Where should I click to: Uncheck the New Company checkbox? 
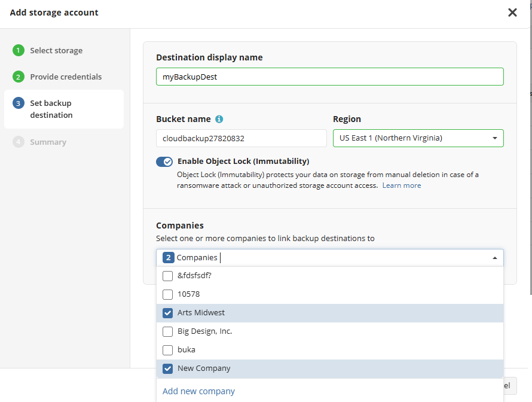(x=168, y=368)
